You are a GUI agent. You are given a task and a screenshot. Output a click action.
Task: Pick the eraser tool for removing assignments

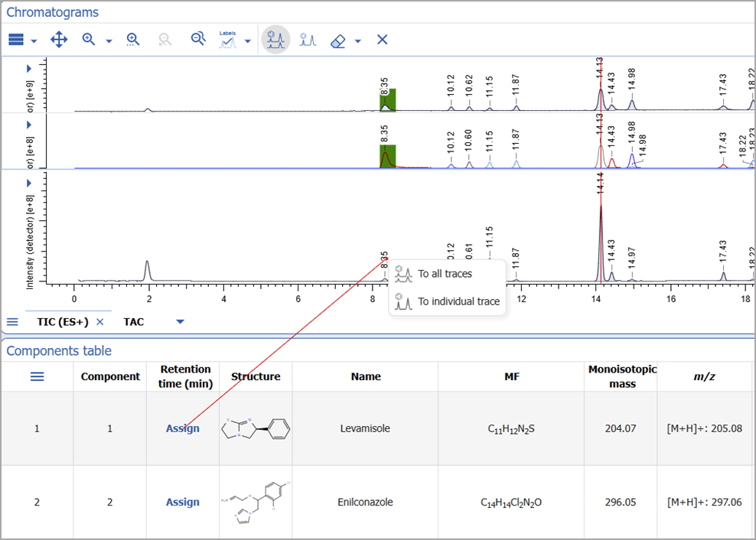click(337, 39)
